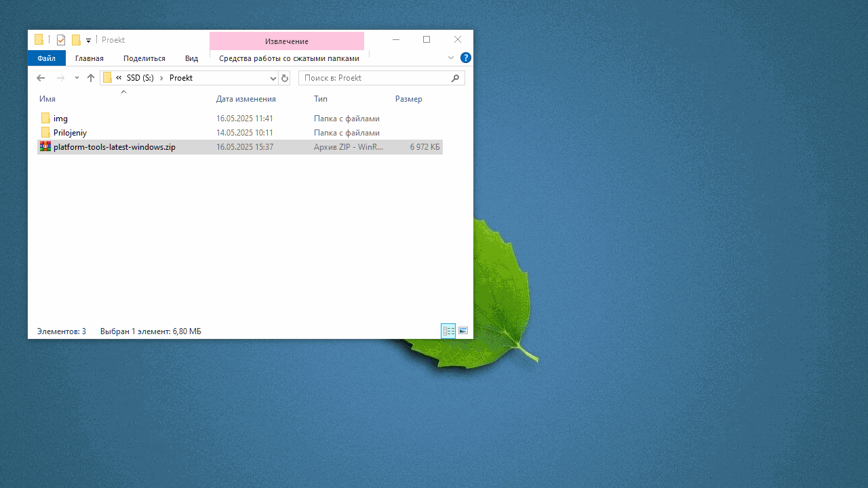Click the img folder icon
The height and width of the screenshot is (488, 868).
coord(45,119)
